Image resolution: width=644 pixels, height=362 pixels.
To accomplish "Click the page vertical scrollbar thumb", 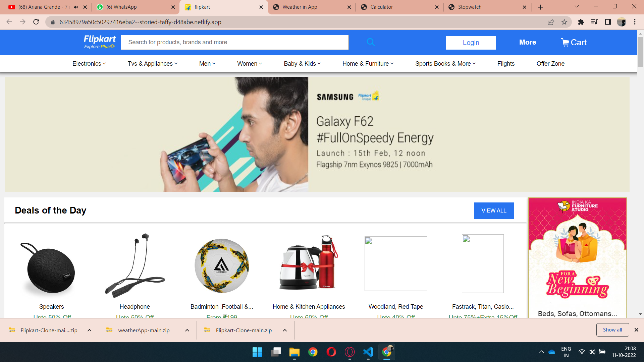I will click(640, 52).
